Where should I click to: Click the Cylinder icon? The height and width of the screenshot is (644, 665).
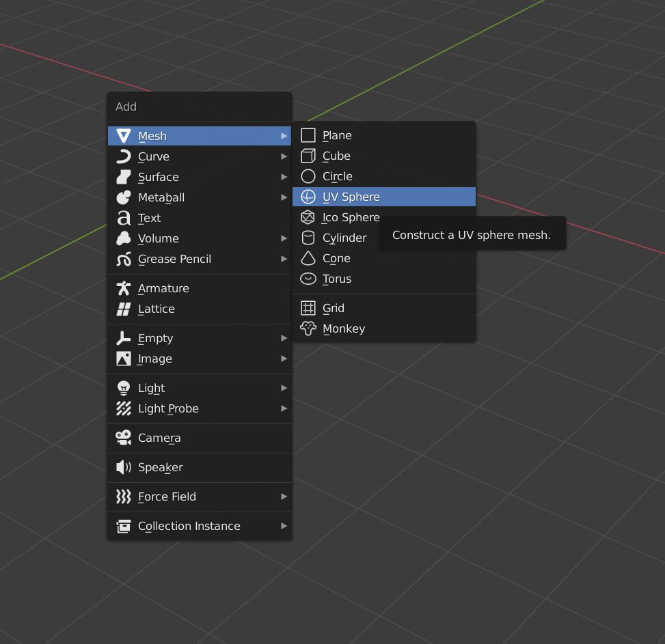point(308,238)
